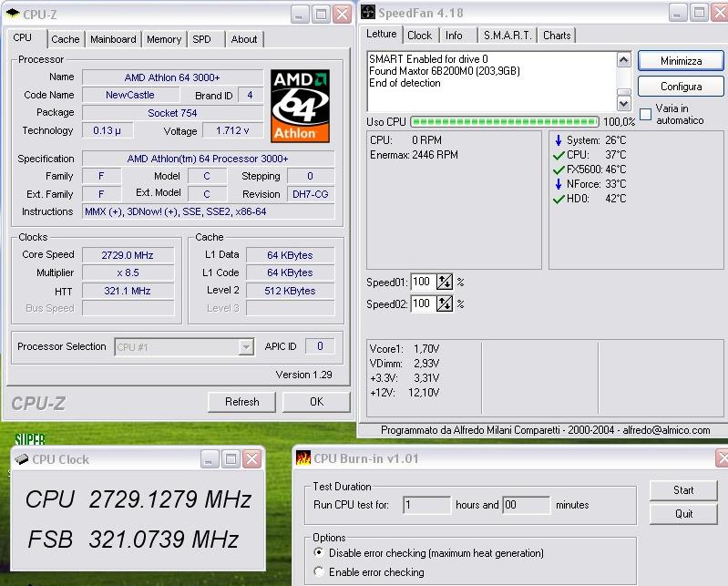Open the S.M.A.R.T. tab in SpeedFan

(508, 36)
